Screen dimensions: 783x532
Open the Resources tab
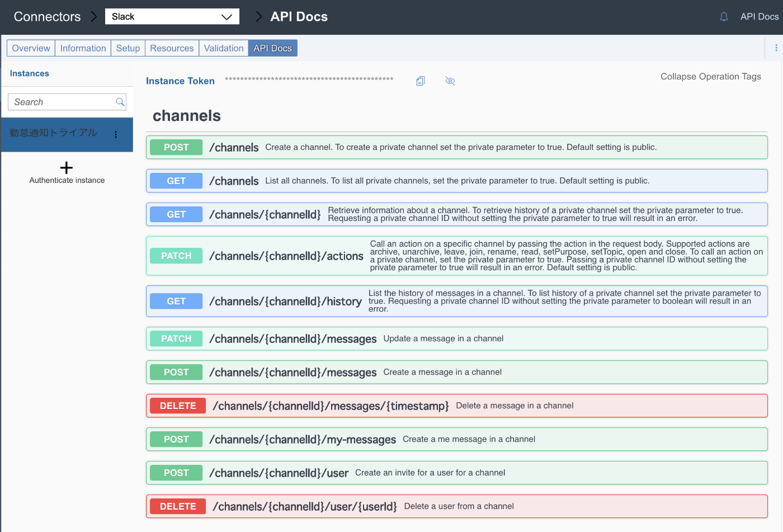172,48
